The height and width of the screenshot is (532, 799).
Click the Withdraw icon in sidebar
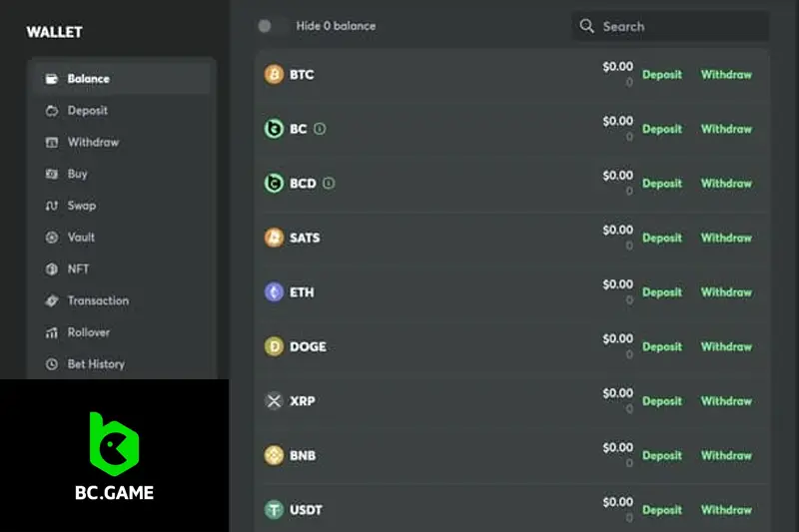click(52, 142)
